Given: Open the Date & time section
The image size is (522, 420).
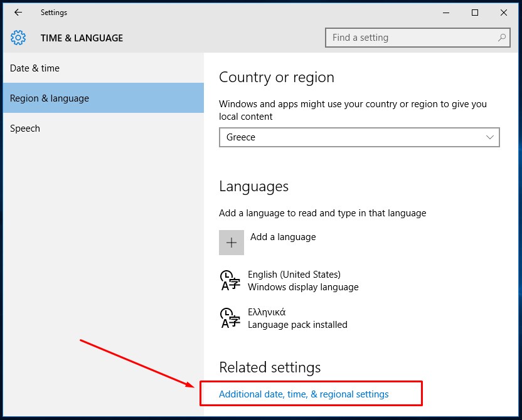Looking at the screenshot, I should pyautogui.click(x=103, y=68).
